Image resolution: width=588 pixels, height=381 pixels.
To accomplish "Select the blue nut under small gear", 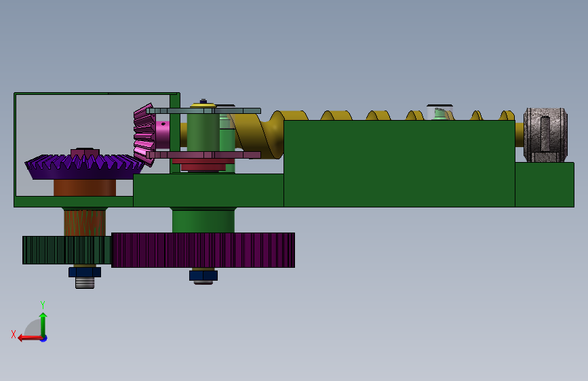I will [85, 272].
